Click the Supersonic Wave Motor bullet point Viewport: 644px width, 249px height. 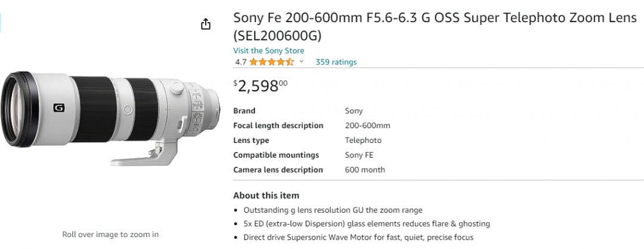358,237
